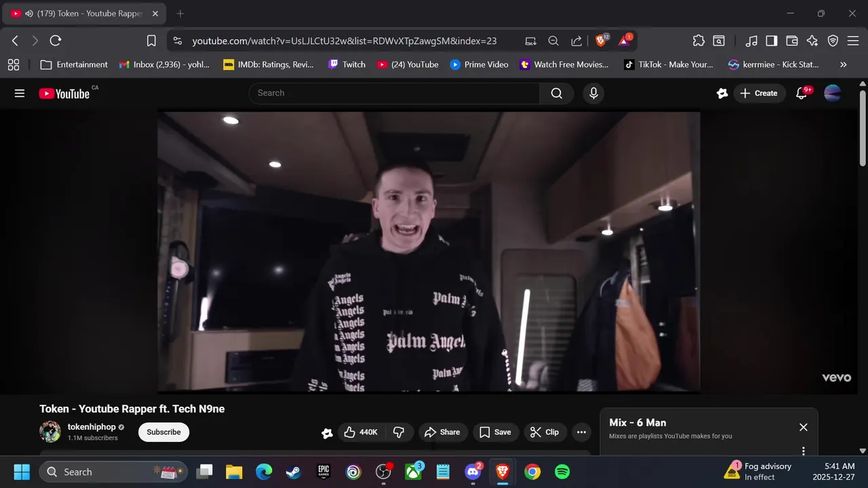Save the video to a playlist

pyautogui.click(x=495, y=432)
